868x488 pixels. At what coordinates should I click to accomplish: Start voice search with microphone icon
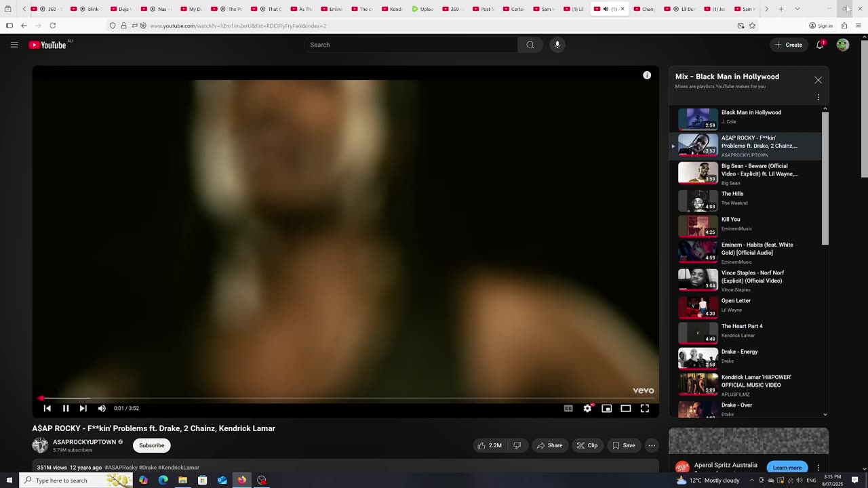pos(557,45)
